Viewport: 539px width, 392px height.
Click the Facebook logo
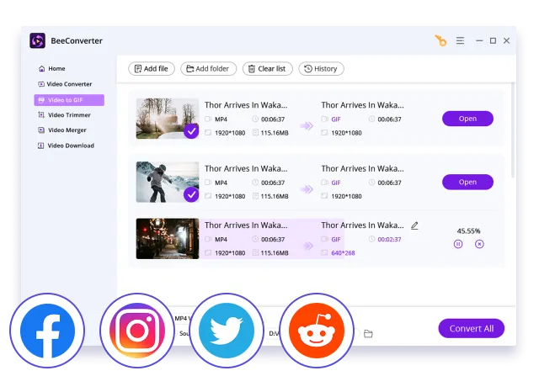tap(47, 331)
